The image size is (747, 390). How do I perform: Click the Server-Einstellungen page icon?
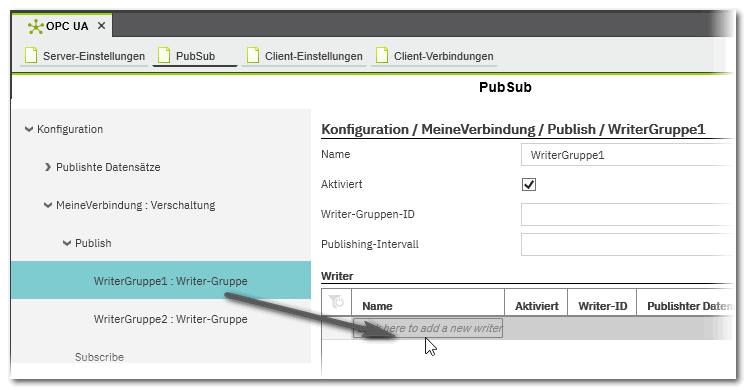31,55
